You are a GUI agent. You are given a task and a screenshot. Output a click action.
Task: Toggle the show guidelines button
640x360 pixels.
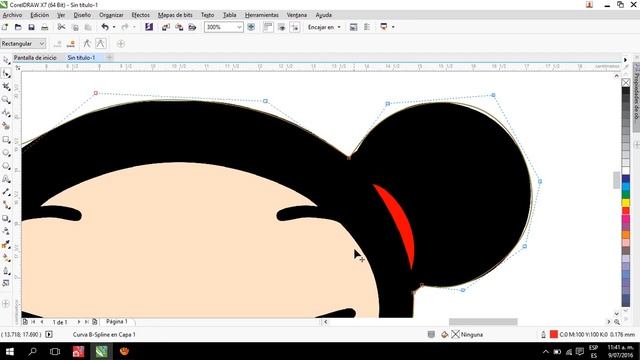295,27
